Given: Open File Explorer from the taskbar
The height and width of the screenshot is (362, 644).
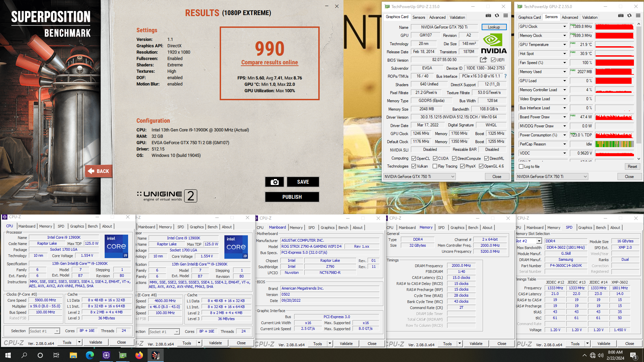Looking at the screenshot, I should point(73,355).
